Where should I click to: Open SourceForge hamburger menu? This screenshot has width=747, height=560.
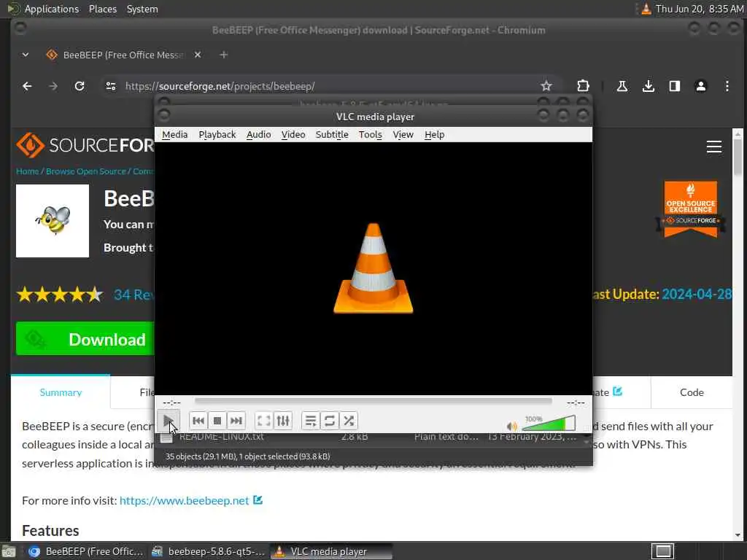pos(713,147)
